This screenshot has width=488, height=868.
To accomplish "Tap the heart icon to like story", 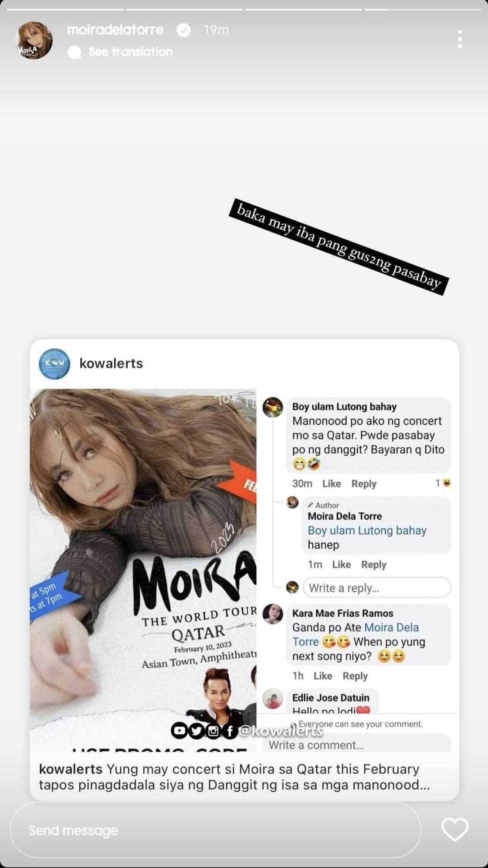I will 455,829.
